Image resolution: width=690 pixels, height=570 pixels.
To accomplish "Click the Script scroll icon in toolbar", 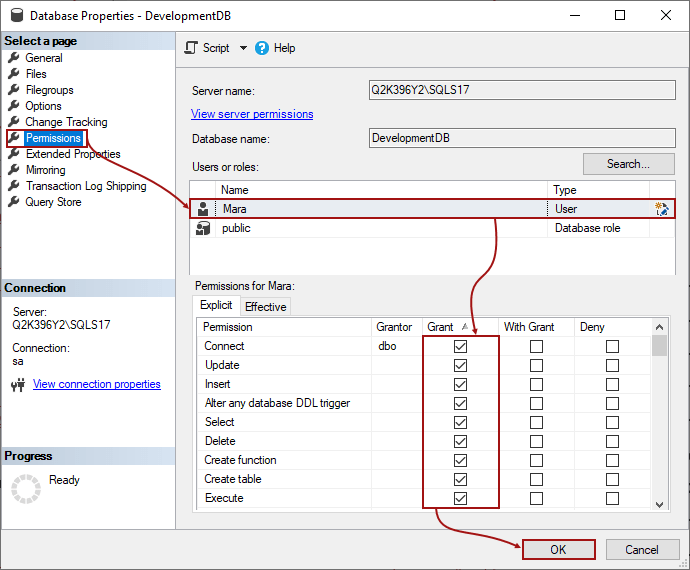I will click(x=191, y=48).
